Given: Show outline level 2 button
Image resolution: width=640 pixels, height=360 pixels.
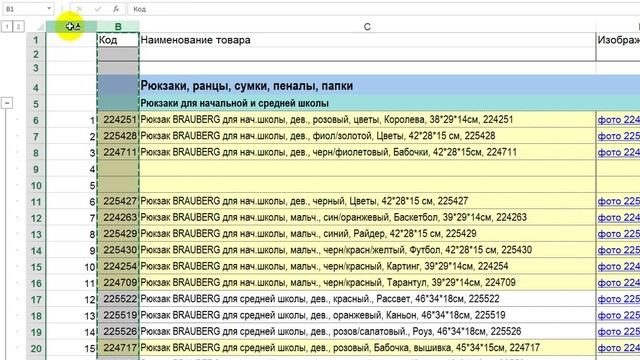Looking at the screenshot, I should [18, 27].
